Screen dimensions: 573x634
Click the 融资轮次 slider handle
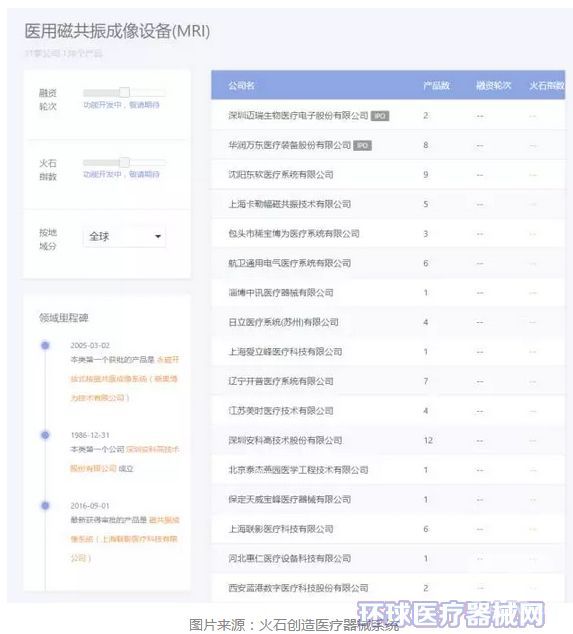124,93
